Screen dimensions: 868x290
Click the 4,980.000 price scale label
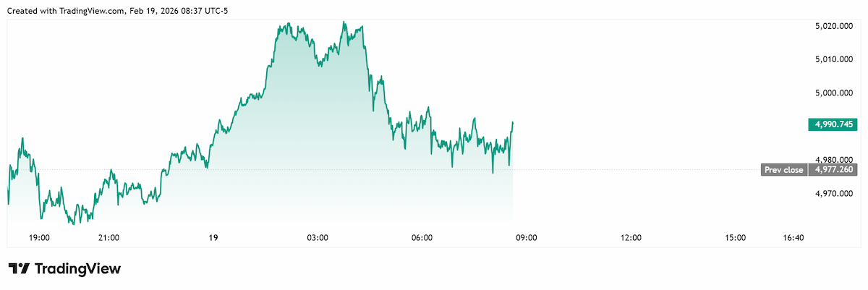click(834, 160)
